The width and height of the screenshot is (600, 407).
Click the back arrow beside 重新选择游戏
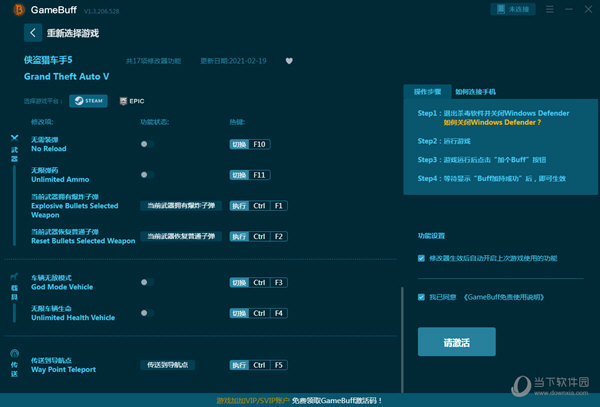pos(33,32)
